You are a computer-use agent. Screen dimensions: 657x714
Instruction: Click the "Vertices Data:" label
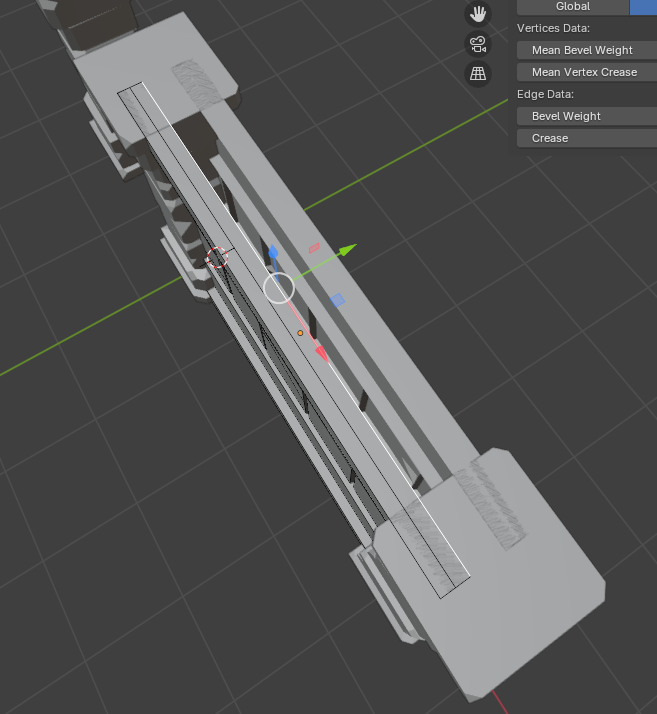(x=553, y=28)
